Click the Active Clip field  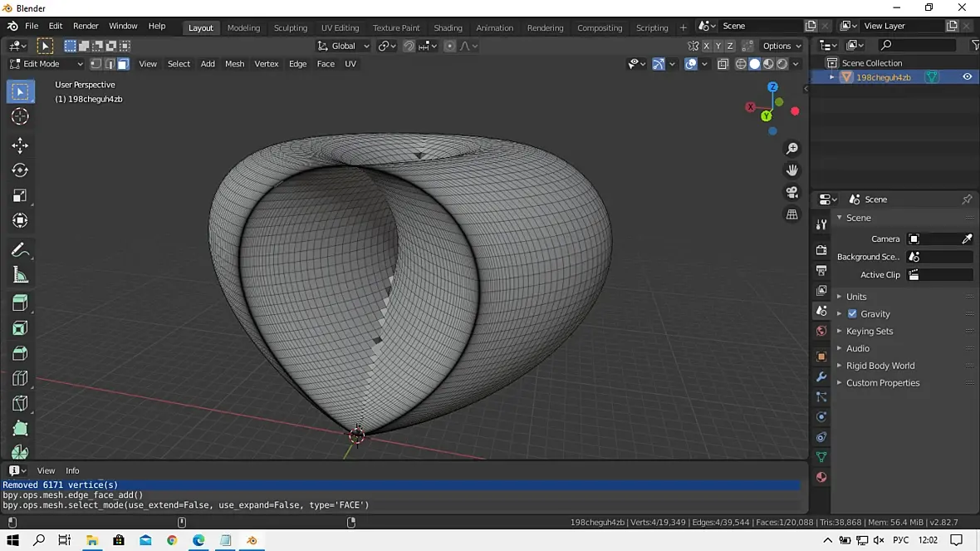(x=939, y=275)
